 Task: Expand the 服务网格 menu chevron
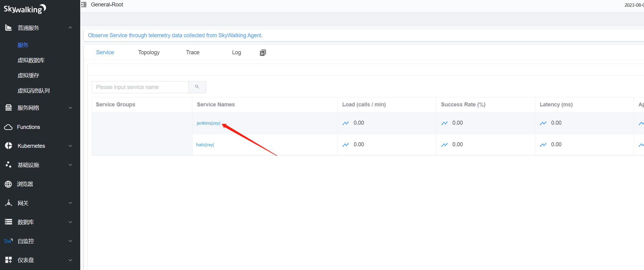click(70, 108)
